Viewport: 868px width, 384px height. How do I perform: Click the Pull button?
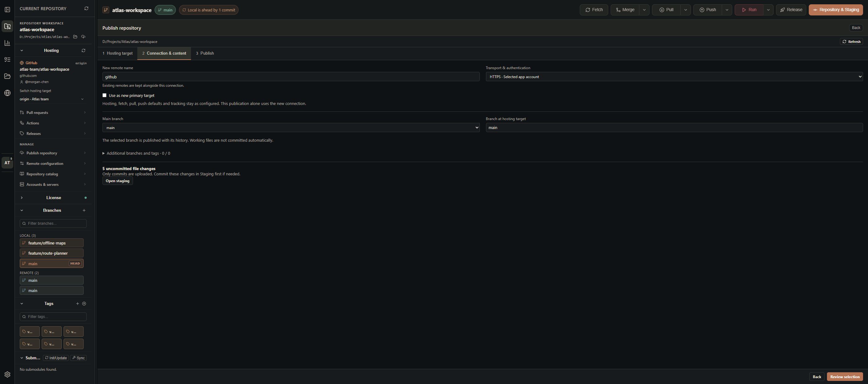coord(666,10)
